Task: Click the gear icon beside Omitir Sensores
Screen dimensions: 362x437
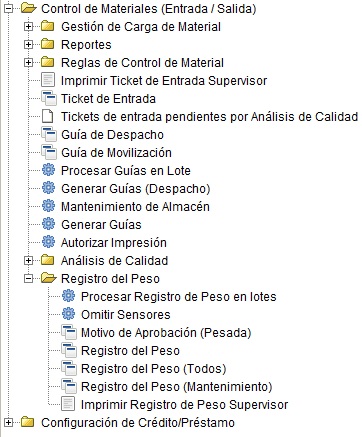Action: (x=68, y=314)
